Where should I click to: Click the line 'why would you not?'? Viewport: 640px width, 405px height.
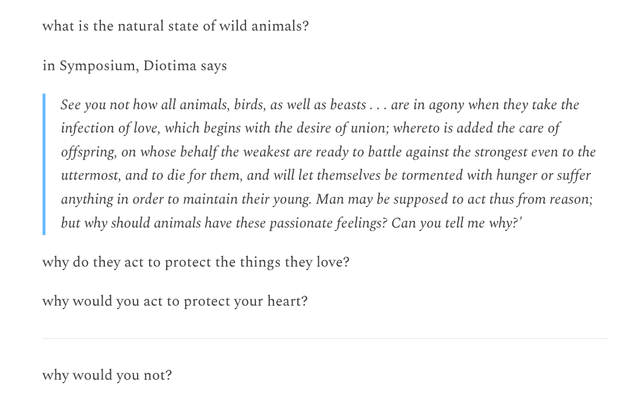coord(106,376)
